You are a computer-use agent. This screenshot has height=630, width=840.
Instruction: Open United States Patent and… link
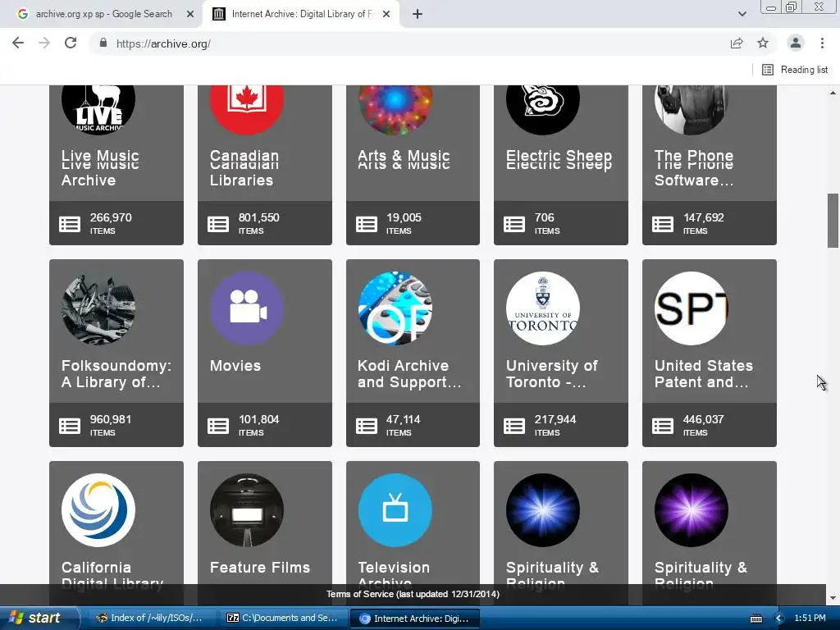pyautogui.click(x=703, y=374)
